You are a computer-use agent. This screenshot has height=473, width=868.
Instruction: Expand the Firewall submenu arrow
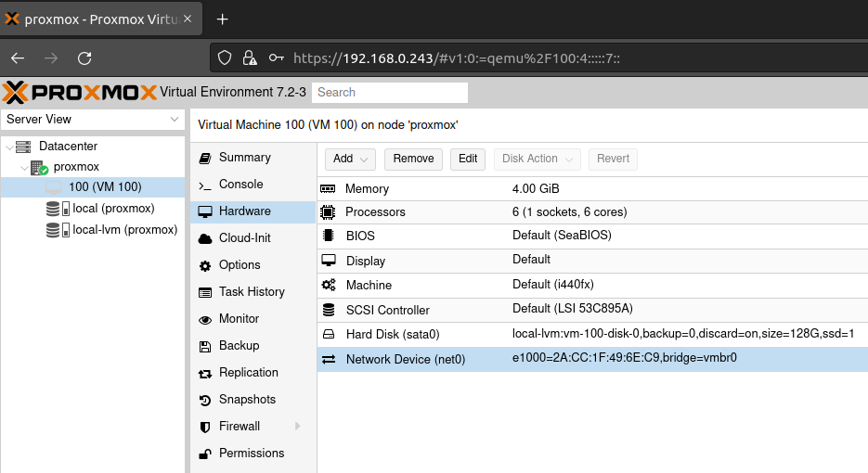point(298,427)
